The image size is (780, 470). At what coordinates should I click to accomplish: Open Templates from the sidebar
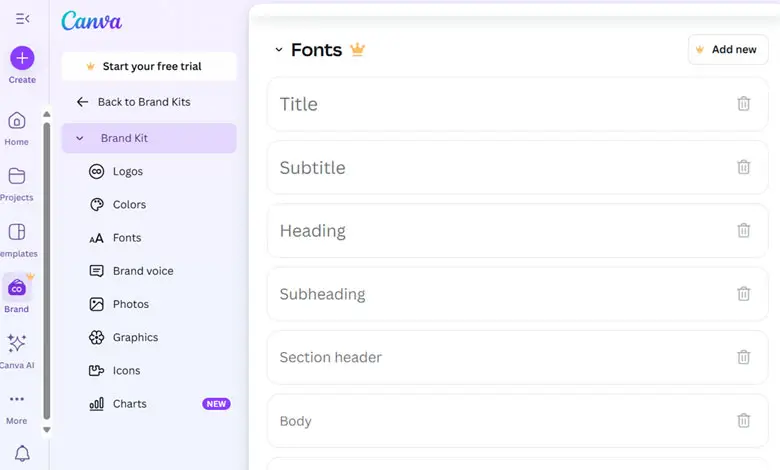[17, 241]
